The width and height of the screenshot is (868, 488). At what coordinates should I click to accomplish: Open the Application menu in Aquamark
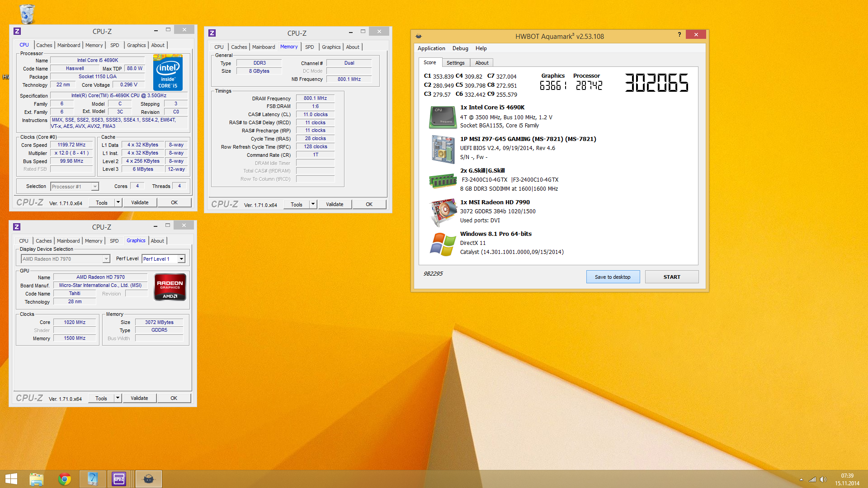pos(431,48)
